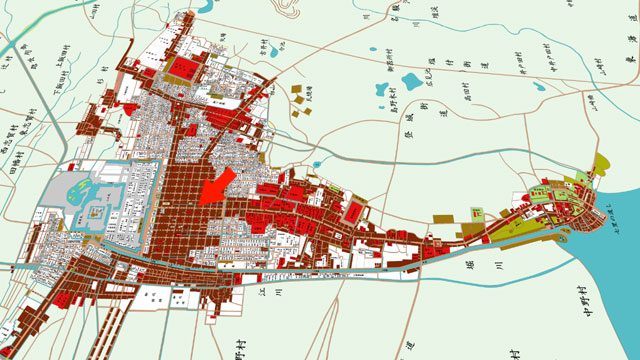This screenshot has width=640, height=360.
Task: Click the narrow blue pond near 中井戸田村
Action: pos(539,86)
